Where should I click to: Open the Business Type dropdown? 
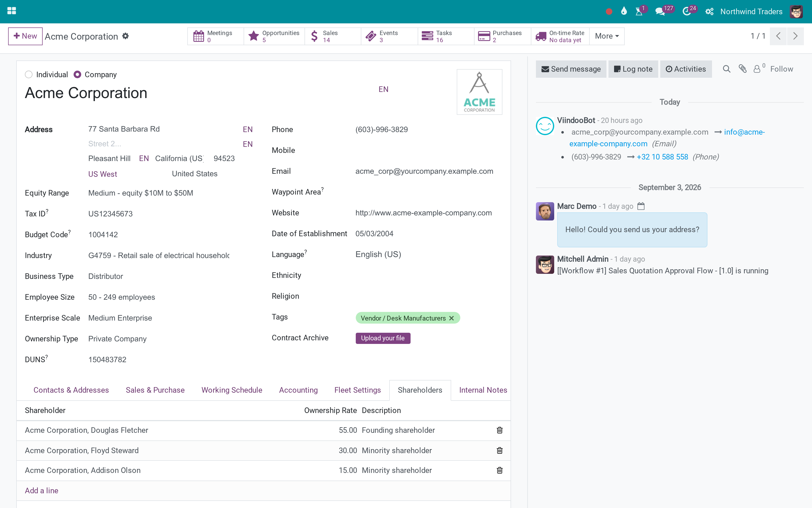tap(159, 277)
